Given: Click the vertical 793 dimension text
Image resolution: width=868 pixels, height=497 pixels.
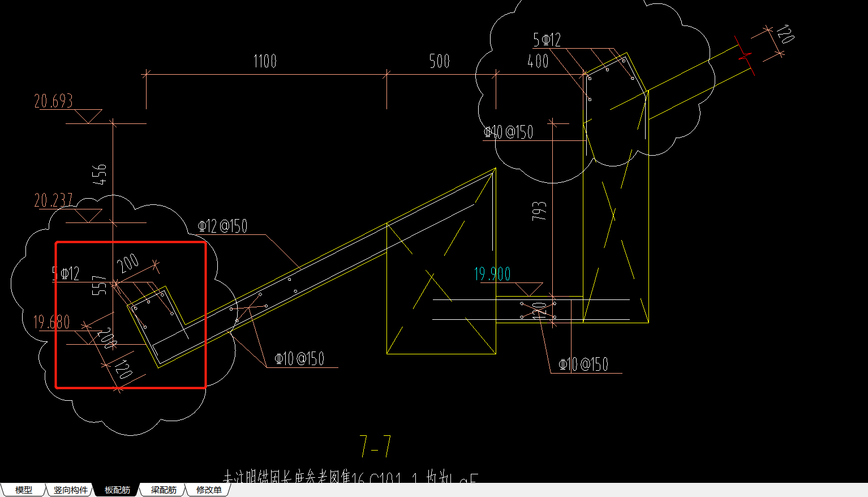Looking at the screenshot, I should point(539,211).
